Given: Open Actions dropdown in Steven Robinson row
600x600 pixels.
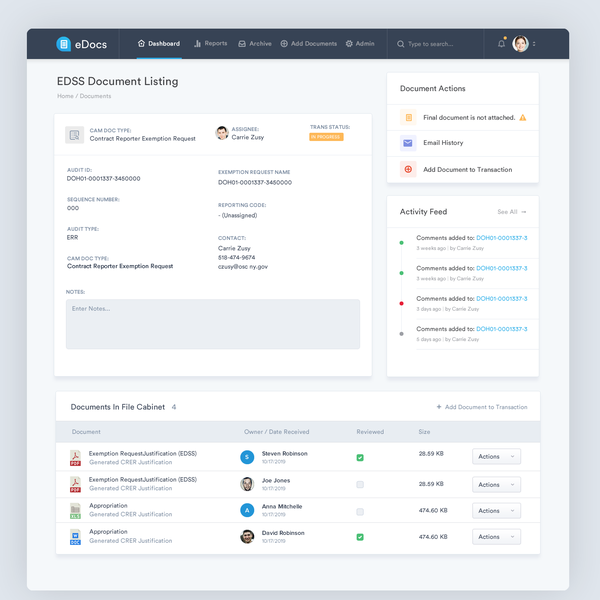Looking at the screenshot, I should tap(496, 457).
